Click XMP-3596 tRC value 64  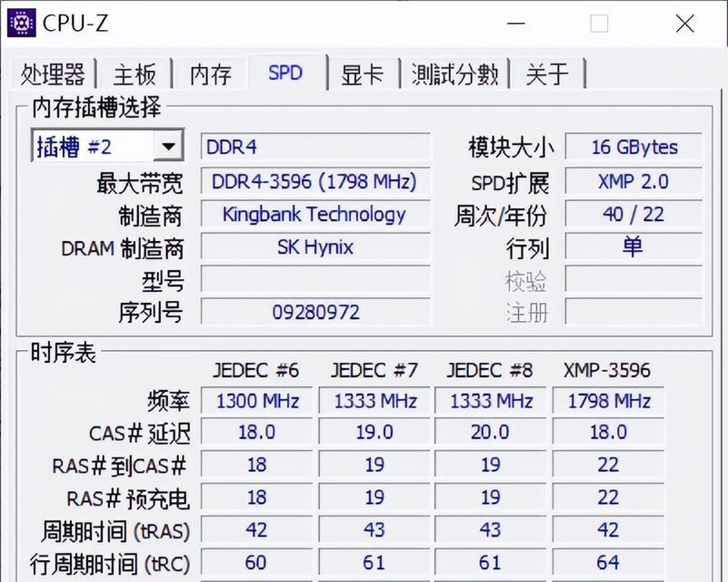(608, 563)
